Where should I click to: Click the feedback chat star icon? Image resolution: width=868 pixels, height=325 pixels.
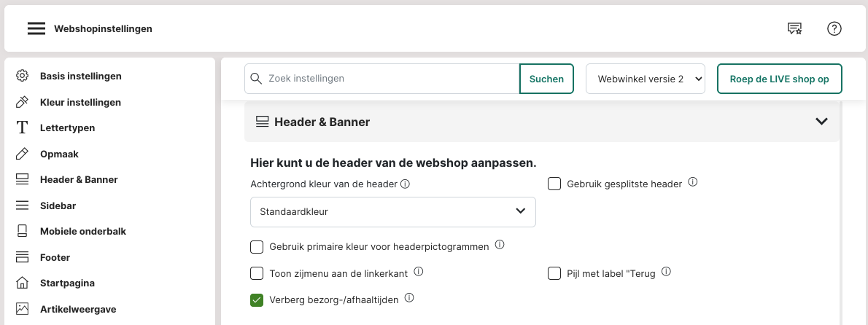794,29
